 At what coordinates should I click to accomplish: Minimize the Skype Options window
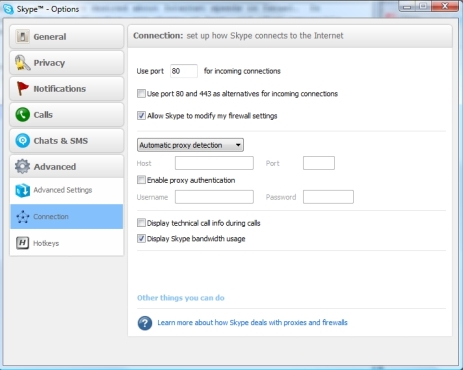pyautogui.click(x=406, y=6)
